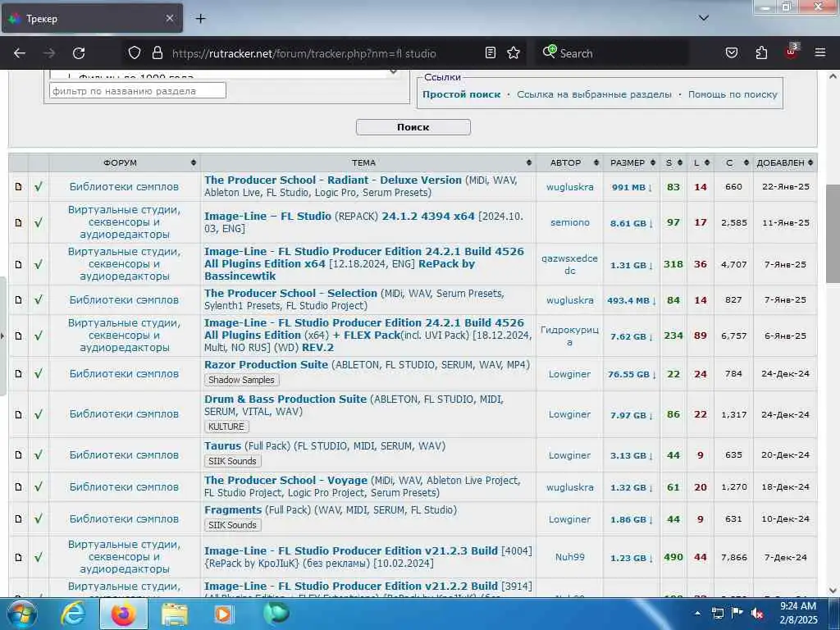Screen dimensions: 840x630
Task: Show hidden system tray icons
Action: (x=697, y=614)
